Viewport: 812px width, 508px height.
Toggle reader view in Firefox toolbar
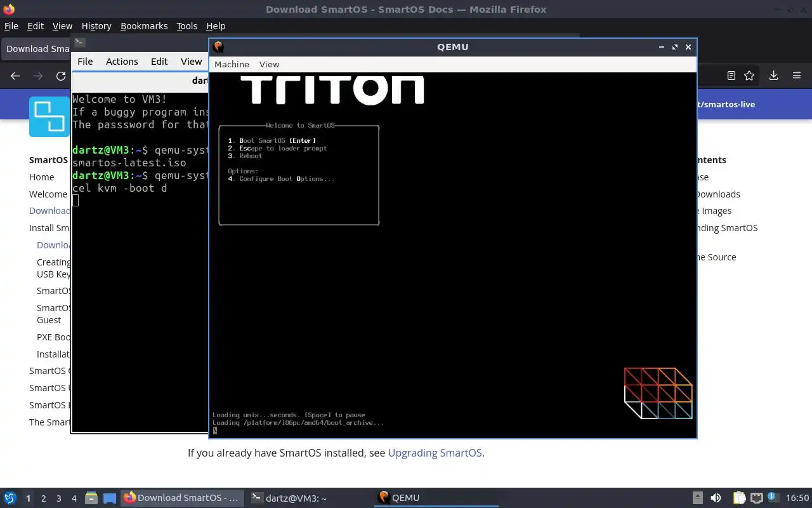pos(731,76)
